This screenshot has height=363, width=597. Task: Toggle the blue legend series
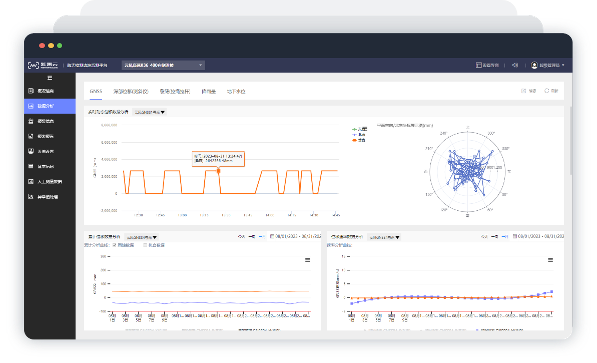click(359, 135)
